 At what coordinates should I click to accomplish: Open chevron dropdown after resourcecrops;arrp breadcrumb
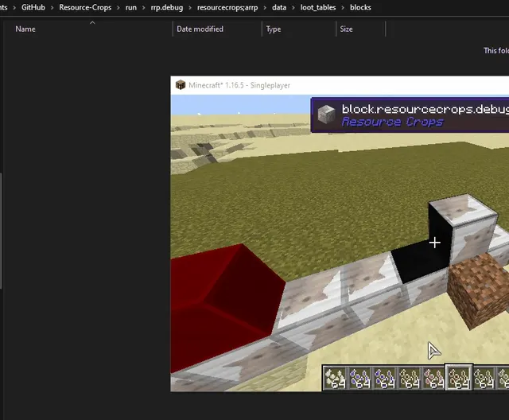265,7
